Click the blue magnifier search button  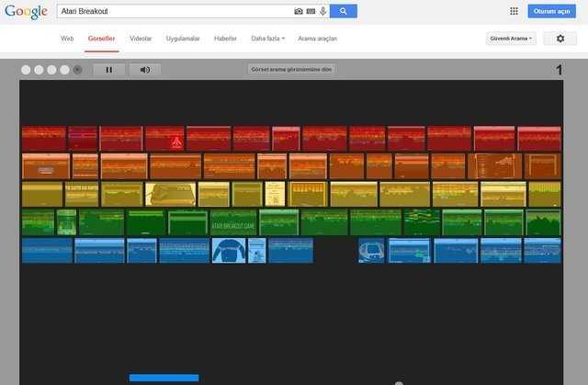point(344,11)
